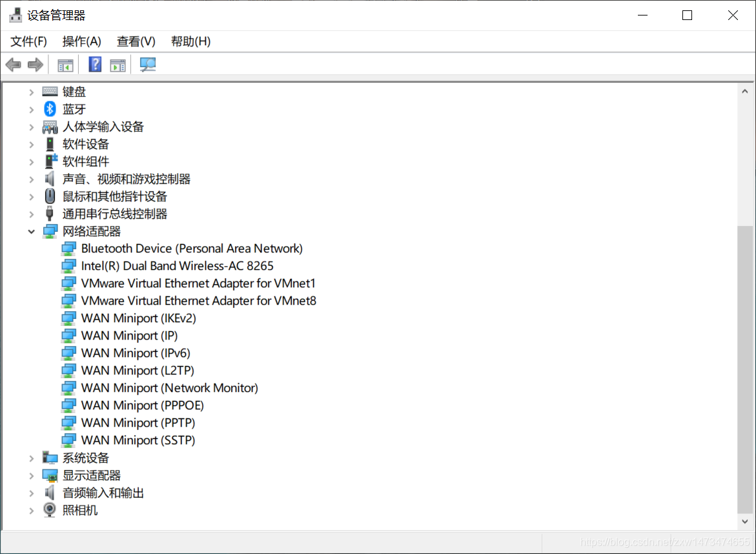
Task: Click the scrollbar down arrow
Action: pos(745,522)
